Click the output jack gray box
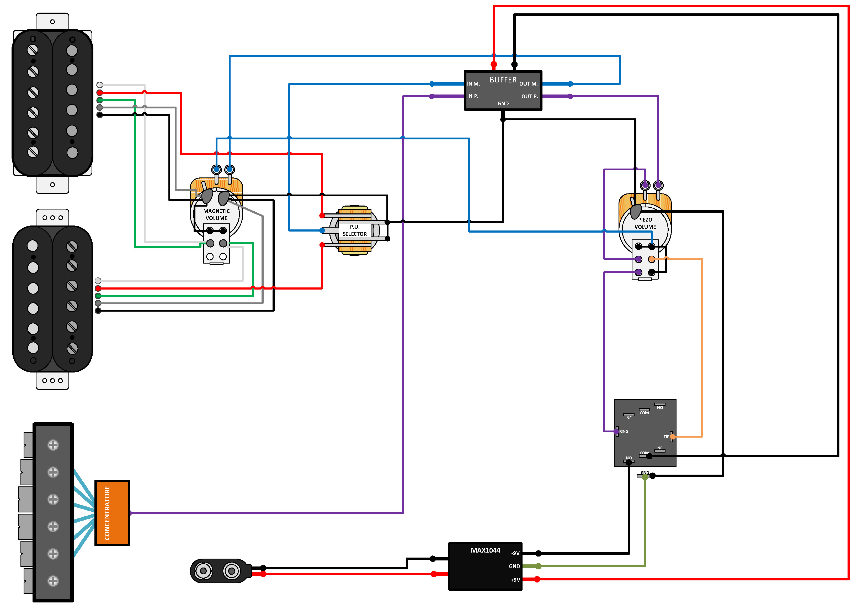 645,433
